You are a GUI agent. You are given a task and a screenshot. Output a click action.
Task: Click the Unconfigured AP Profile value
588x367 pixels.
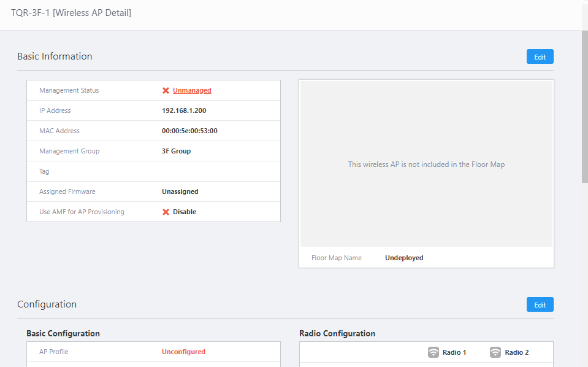(x=183, y=352)
